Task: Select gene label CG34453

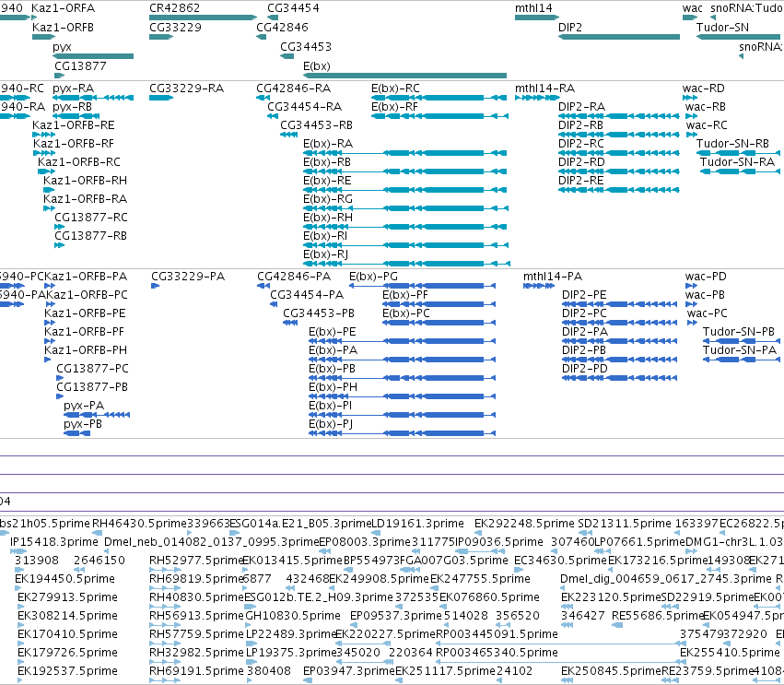Action: point(306,47)
